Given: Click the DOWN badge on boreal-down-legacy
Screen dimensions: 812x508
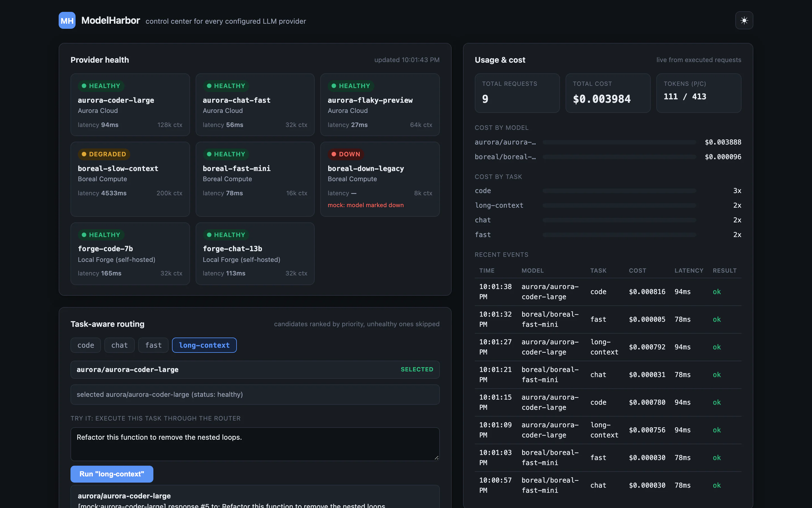Looking at the screenshot, I should (x=346, y=154).
